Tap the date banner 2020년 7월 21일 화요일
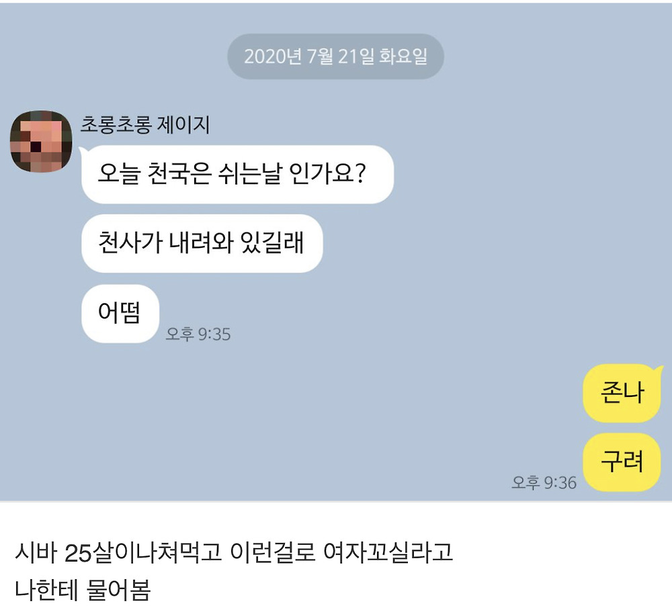 tap(335, 56)
